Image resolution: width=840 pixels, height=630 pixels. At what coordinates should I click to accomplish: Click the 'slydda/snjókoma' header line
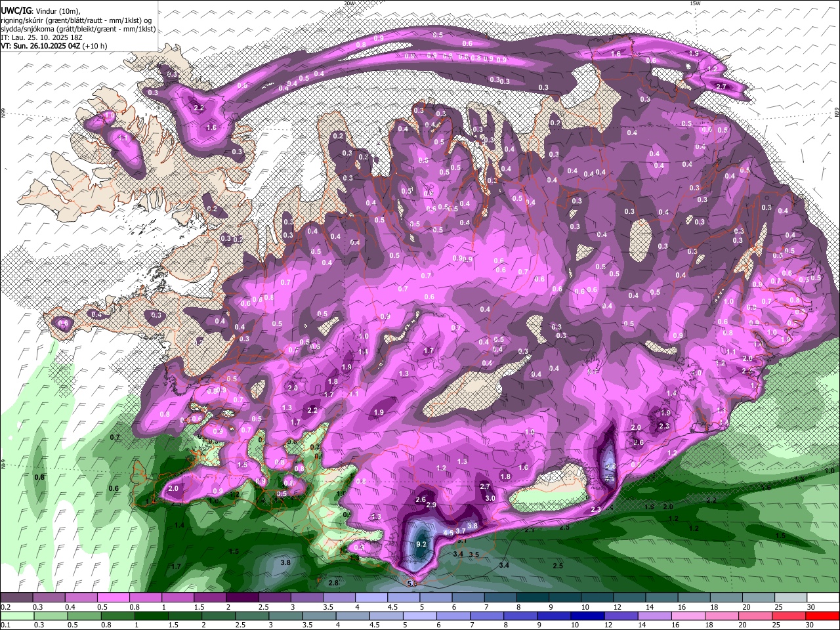point(78,29)
